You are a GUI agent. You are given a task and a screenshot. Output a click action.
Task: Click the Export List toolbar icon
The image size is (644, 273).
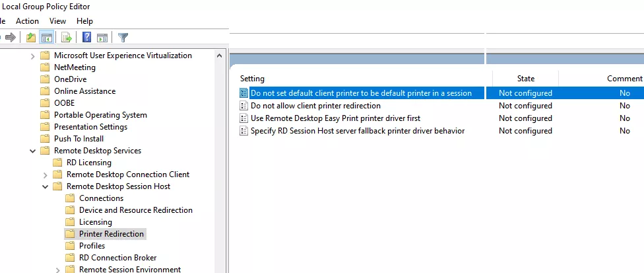[67, 38]
